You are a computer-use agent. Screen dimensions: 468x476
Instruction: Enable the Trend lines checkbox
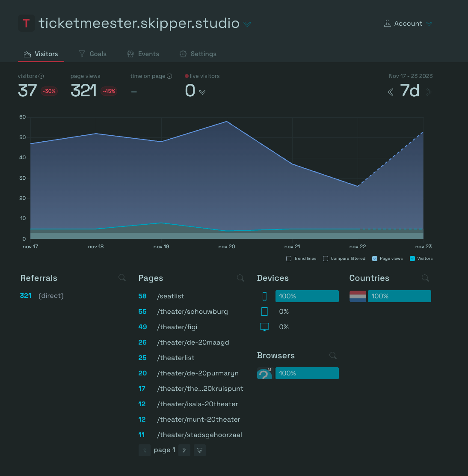pos(289,259)
